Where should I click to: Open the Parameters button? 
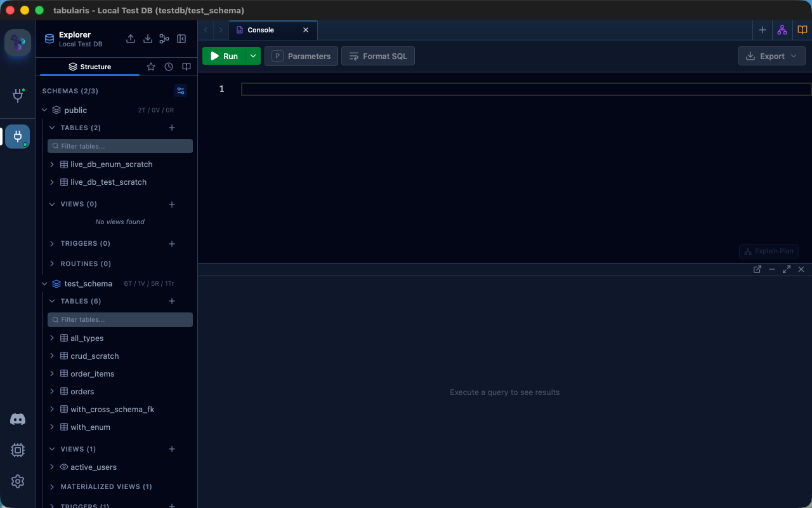click(x=301, y=56)
